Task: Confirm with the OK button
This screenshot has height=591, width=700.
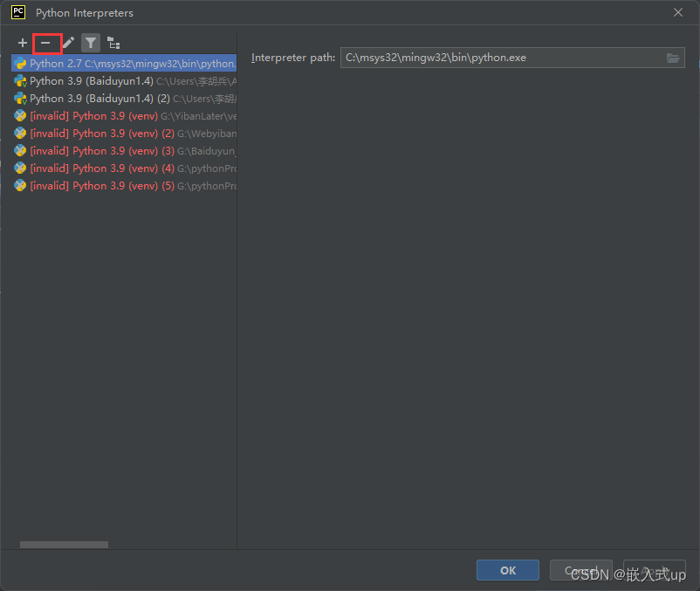Action: tap(508, 570)
